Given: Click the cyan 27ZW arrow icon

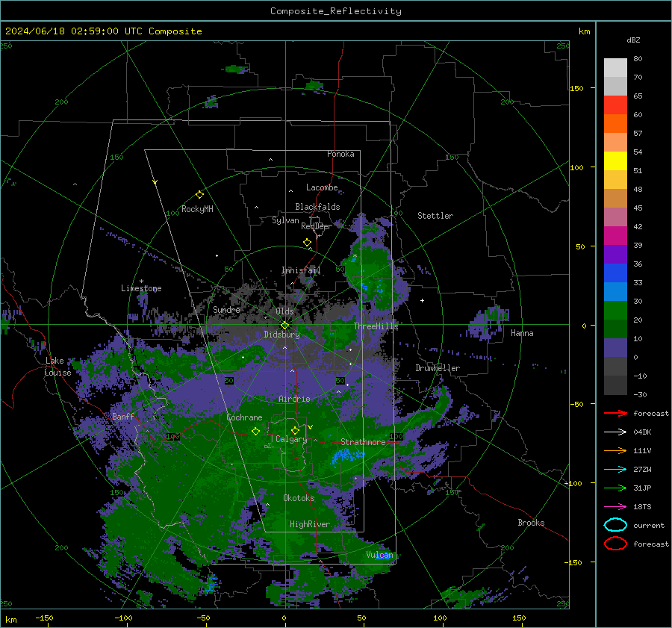Looking at the screenshot, I should pyautogui.click(x=615, y=470).
